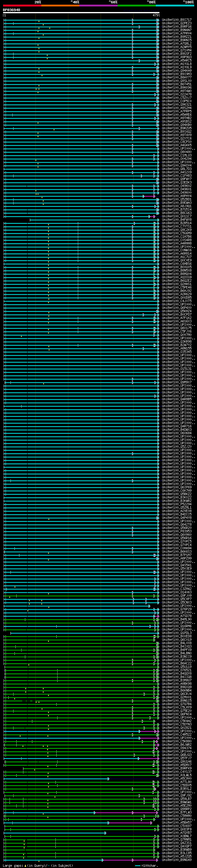Select the UniRef100_A9P9Q3 label
197x868 pixels.
pos(177,57)
